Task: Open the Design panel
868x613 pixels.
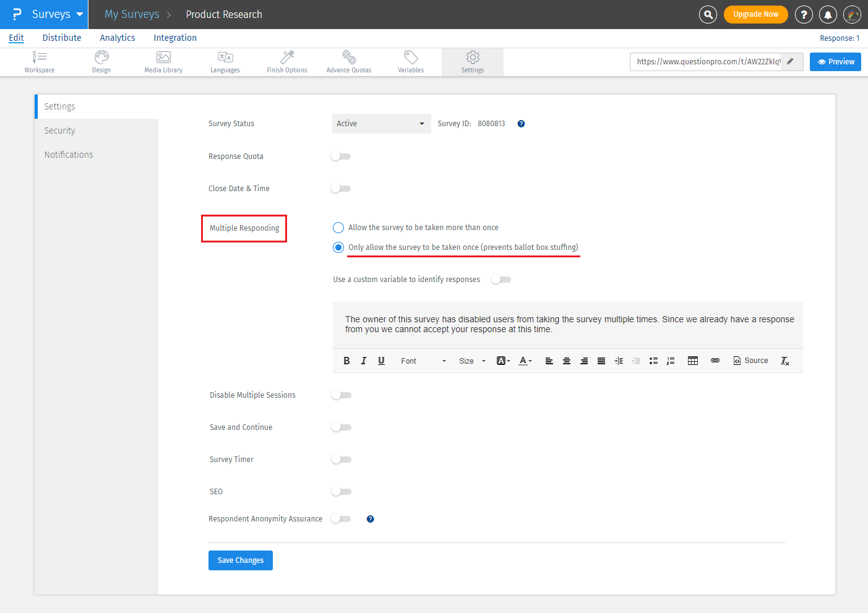Action: pos(101,61)
